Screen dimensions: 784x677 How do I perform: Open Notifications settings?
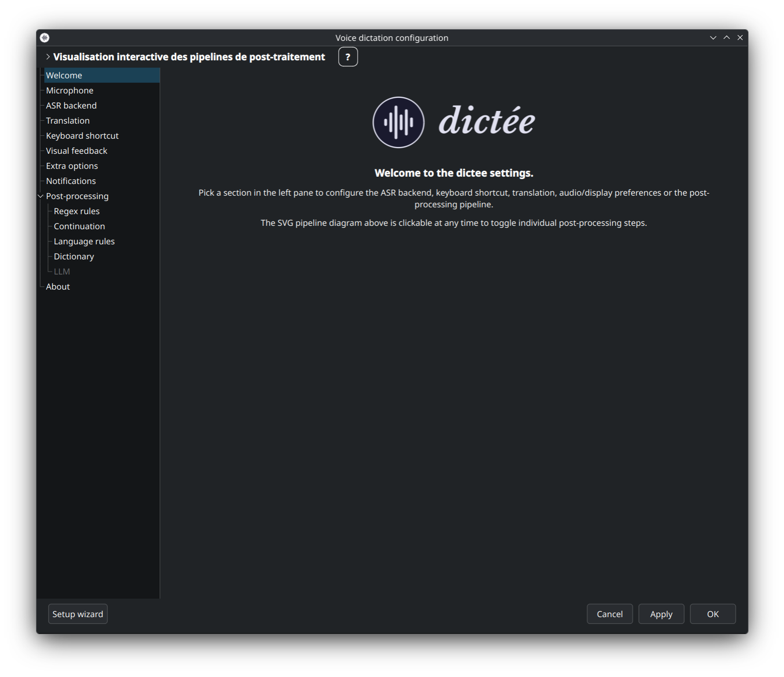71,181
